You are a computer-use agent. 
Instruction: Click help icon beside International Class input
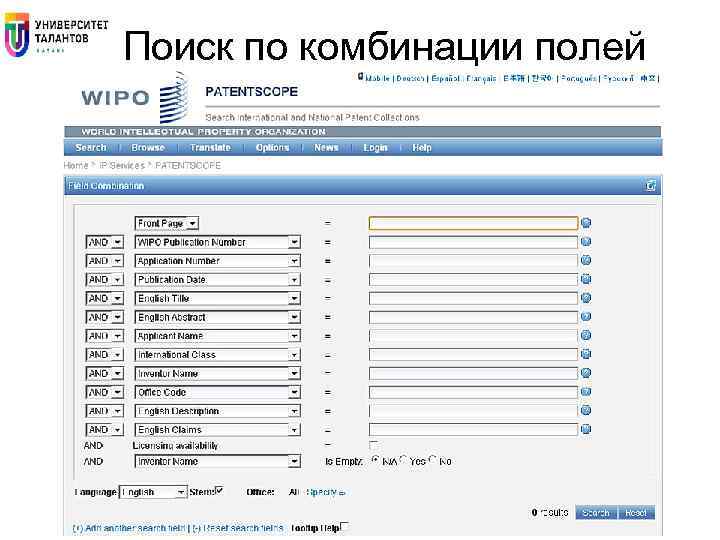(x=585, y=354)
